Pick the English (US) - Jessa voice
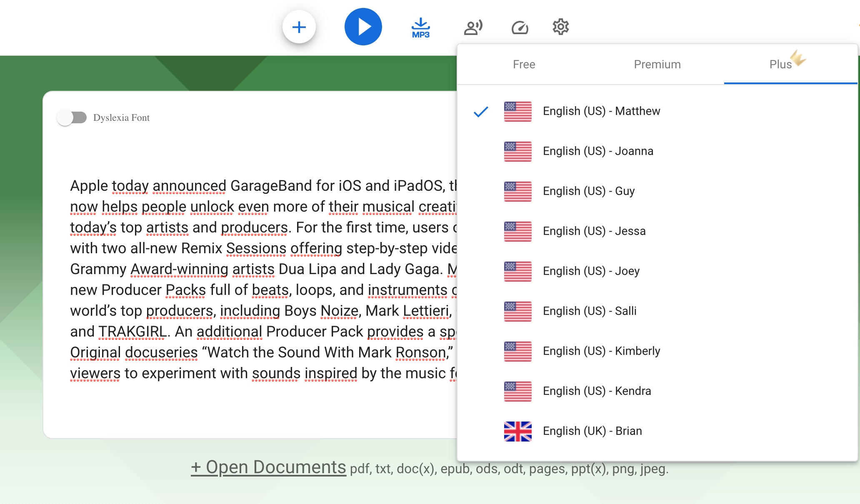This screenshot has height=504, width=860. [x=594, y=231]
